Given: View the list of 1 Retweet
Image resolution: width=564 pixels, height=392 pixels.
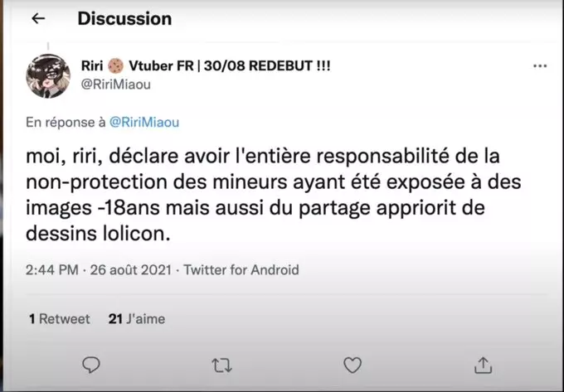Looking at the screenshot, I should pyautogui.click(x=60, y=319).
